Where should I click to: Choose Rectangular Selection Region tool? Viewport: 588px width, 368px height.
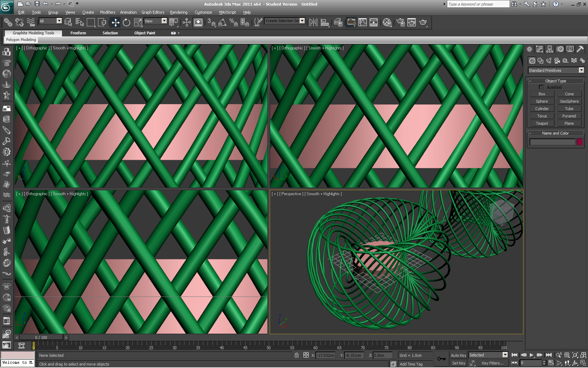pos(91,22)
